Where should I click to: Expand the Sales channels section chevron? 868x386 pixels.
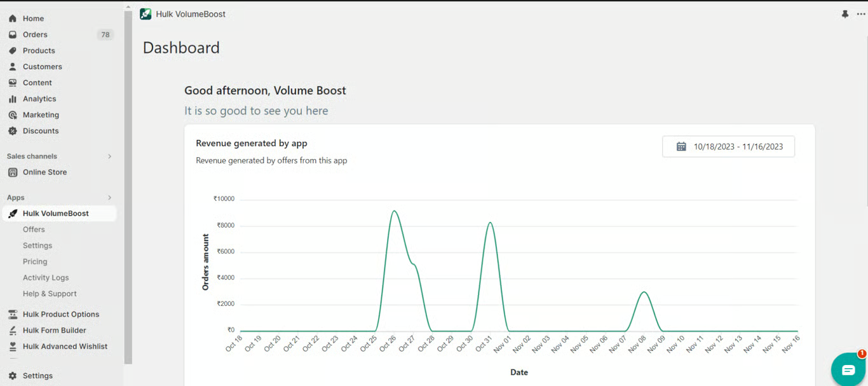click(109, 156)
